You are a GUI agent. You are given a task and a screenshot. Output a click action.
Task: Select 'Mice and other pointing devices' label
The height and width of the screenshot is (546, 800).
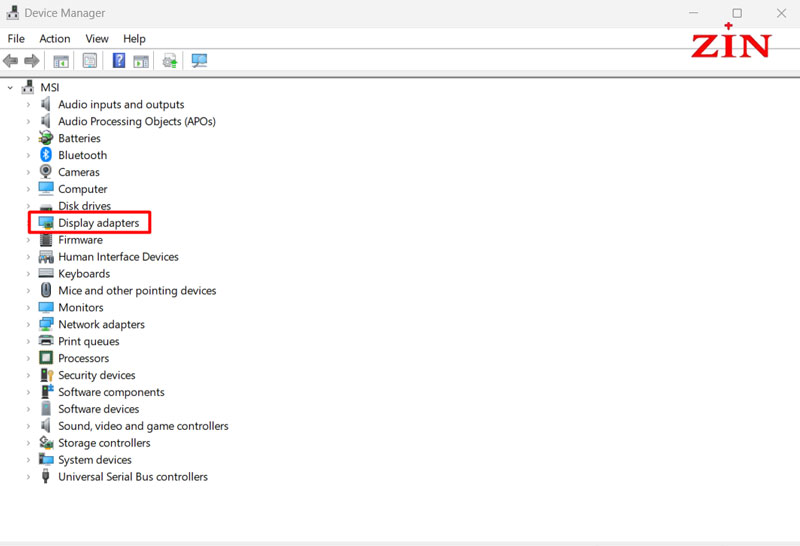click(137, 290)
